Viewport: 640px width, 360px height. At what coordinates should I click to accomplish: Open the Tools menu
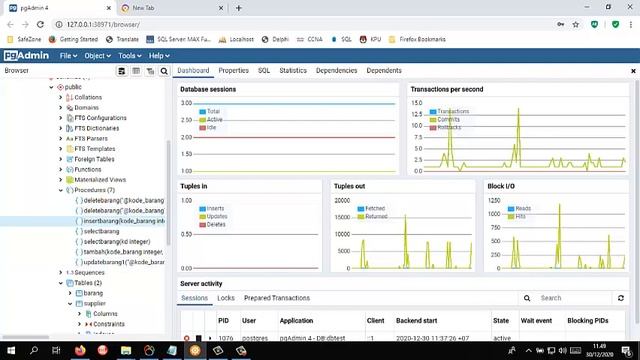pos(130,56)
